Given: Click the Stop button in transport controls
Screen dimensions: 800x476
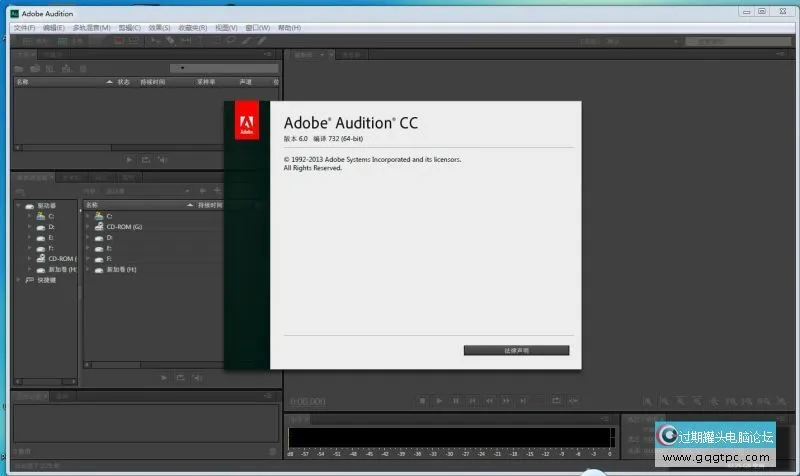Looking at the screenshot, I should tap(423, 401).
